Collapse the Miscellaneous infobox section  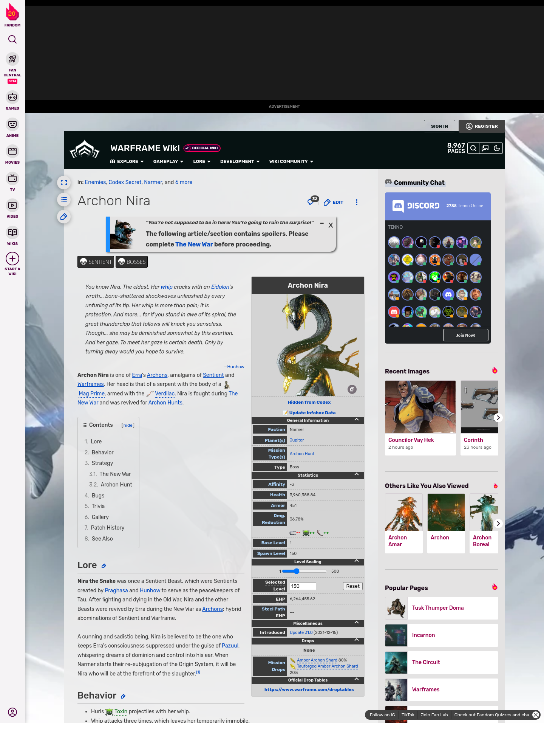tap(357, 623)
